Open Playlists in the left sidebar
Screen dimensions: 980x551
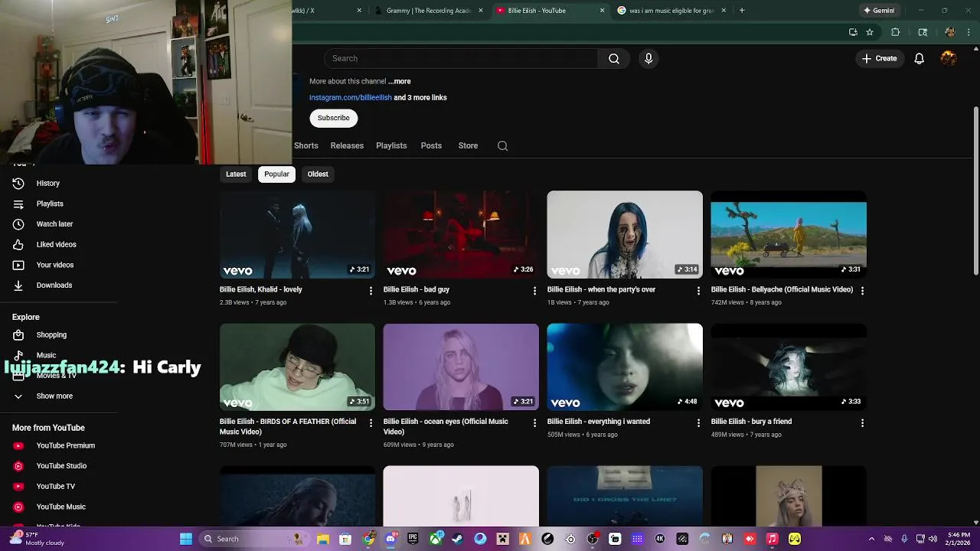[50, 204]
